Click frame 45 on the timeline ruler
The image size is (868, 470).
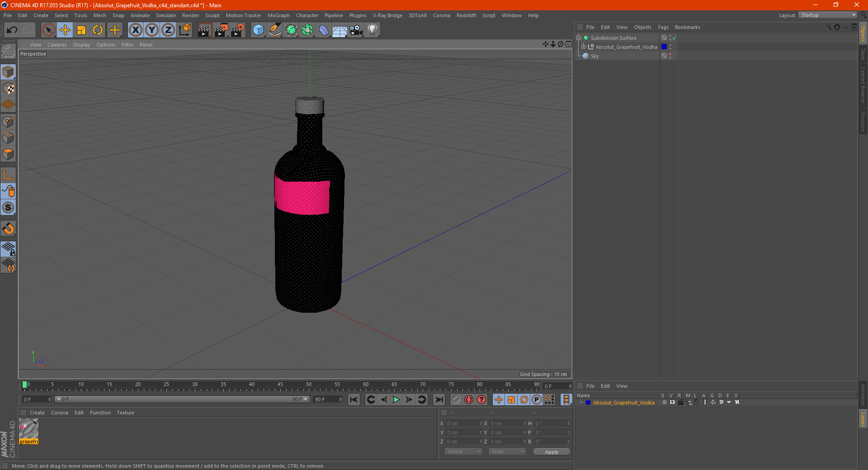tap(280, 385)
